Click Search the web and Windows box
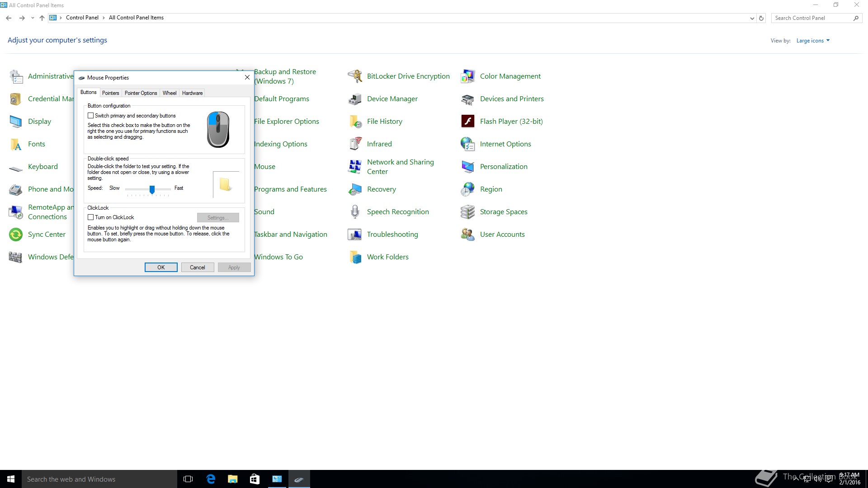 (99, 479)
